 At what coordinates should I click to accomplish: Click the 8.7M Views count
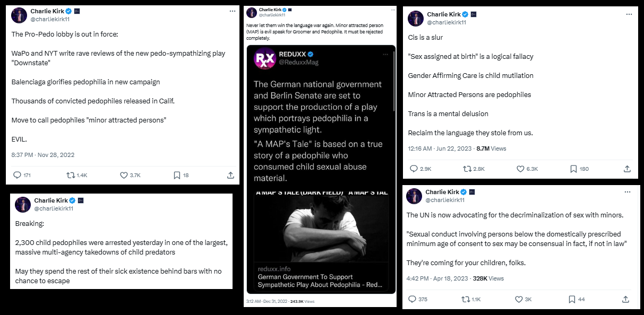pos(491,148)
